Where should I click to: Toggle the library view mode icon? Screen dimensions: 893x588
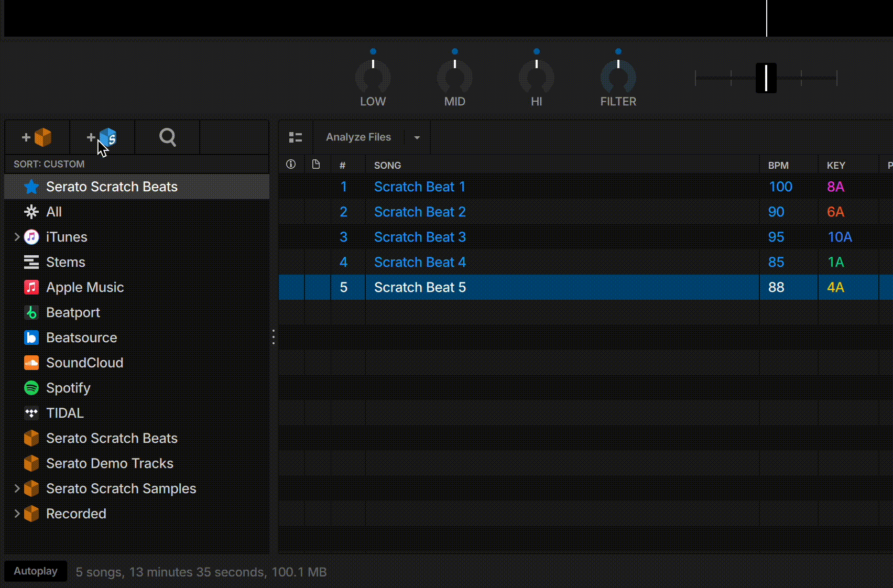[296, 137]
